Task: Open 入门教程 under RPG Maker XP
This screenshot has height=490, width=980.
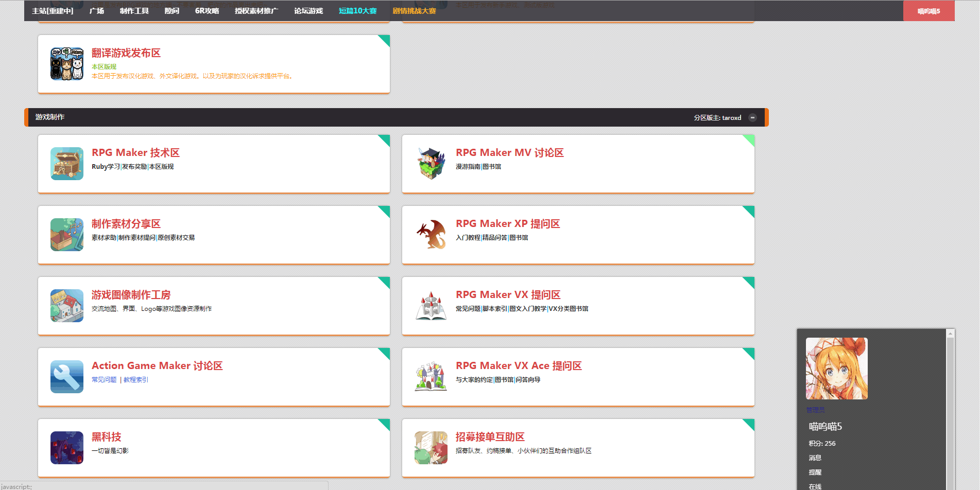Action: point(468,238)
